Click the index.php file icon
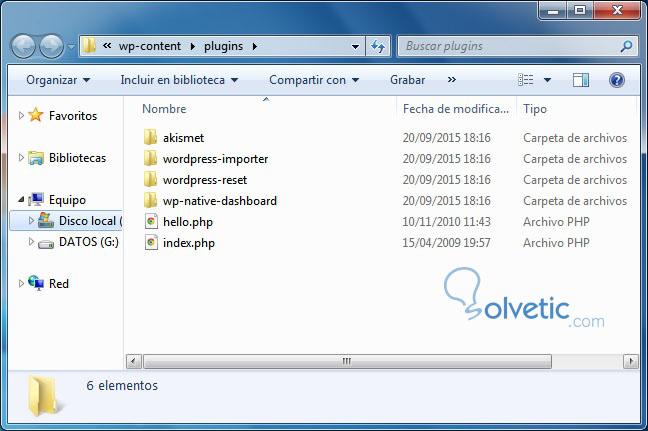This screenshot has width=648, height=431. [151, 243]
